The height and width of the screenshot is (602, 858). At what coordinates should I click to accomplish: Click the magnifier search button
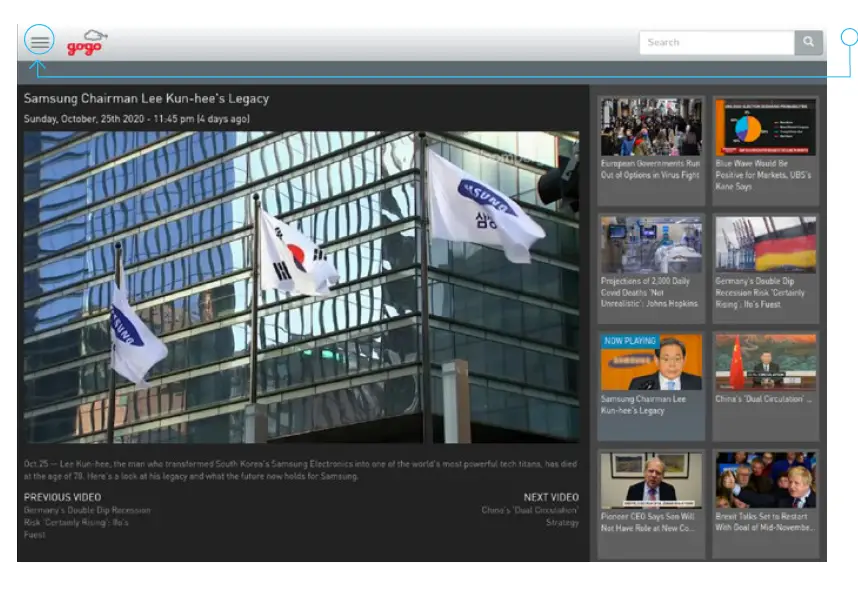[808, 42]
